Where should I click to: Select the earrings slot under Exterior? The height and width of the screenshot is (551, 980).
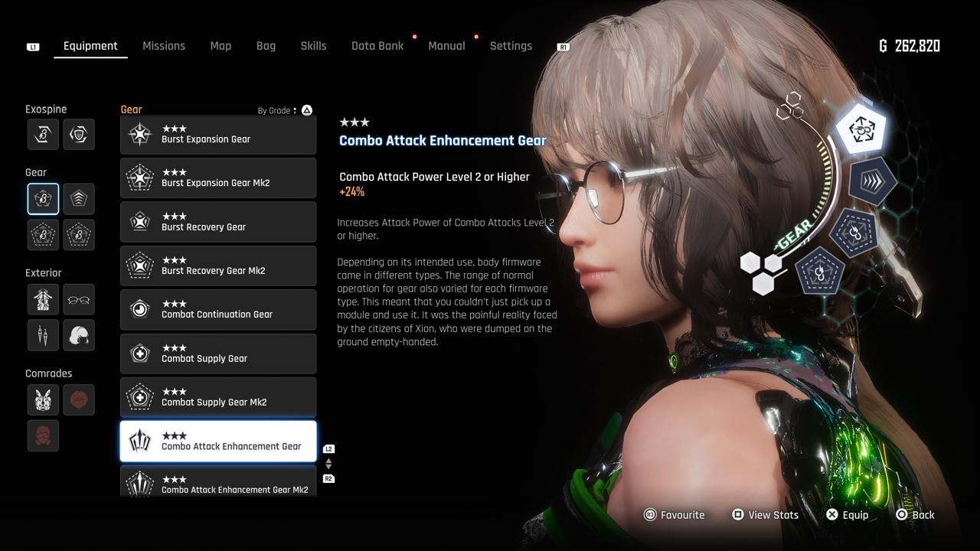[x=43, y=335]
